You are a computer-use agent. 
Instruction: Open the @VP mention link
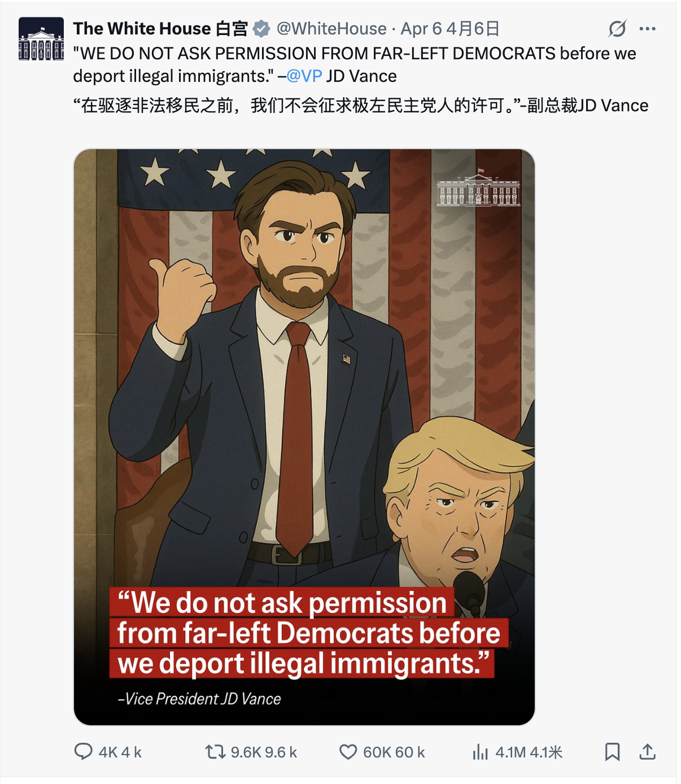pos(304,76)
